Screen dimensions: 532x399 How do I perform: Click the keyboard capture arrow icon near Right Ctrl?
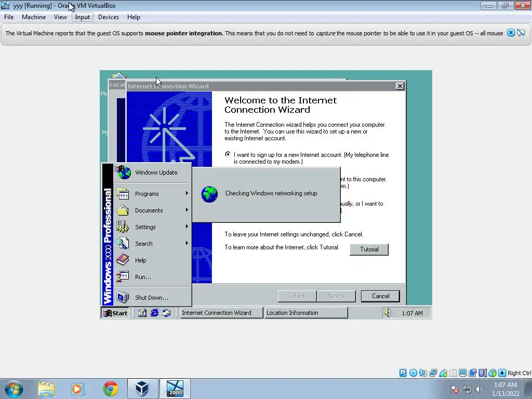click(x=502, y=373)
